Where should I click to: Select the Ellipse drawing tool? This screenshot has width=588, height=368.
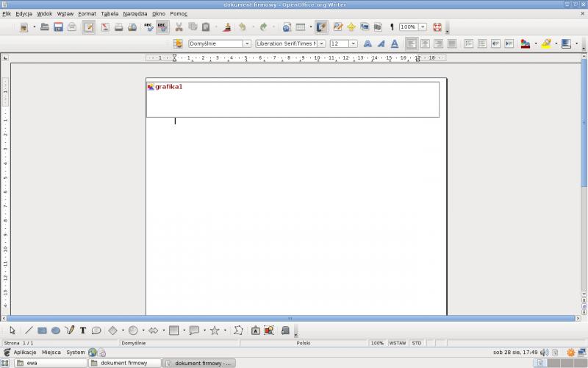[55, 331]
